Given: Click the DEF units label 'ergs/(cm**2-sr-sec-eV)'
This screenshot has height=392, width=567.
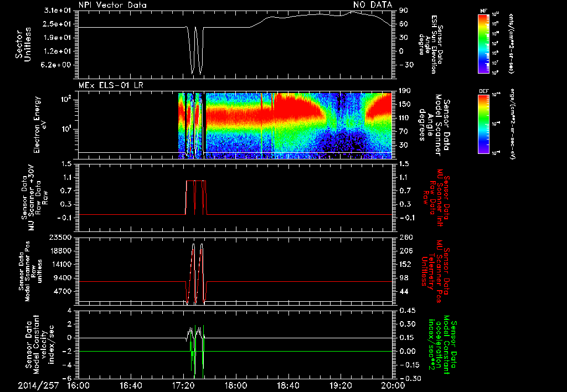Looking at the screenshot, I should (512, 124).
